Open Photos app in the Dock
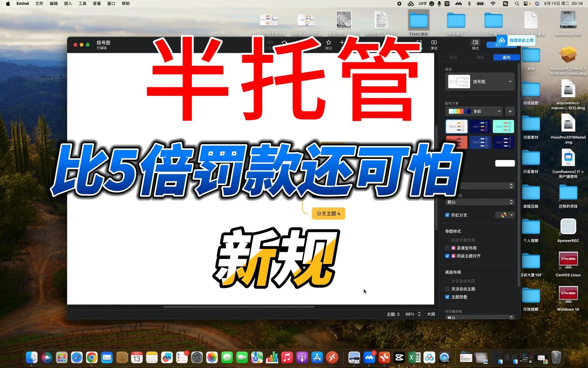This screenshot has height=368, width=588. point(212,357)
